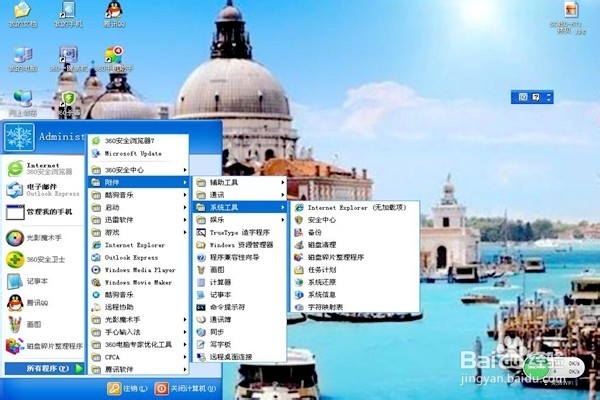Open 任务计划 in the System Tools submenu
The width and height of the screenshot is (600, 400).
[355, 270]
